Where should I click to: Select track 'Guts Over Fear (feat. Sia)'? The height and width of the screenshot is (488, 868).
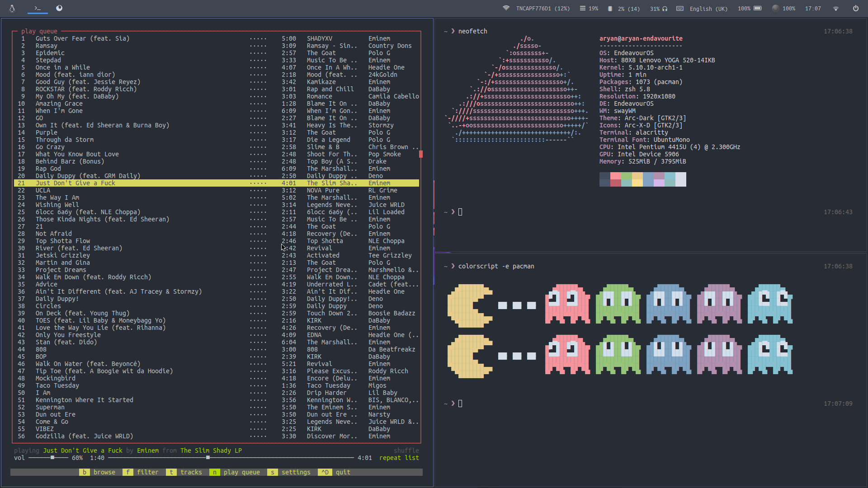(x=83, y=38)
